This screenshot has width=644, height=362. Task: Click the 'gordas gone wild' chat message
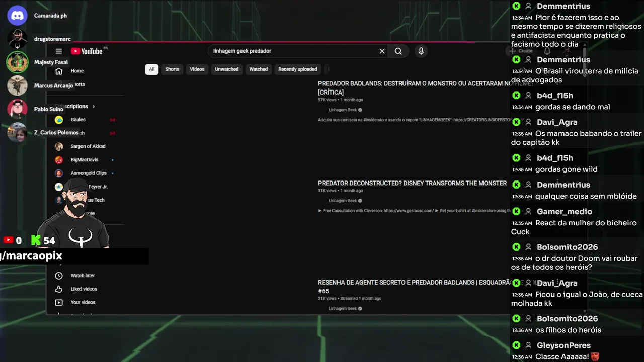point(566,169)
